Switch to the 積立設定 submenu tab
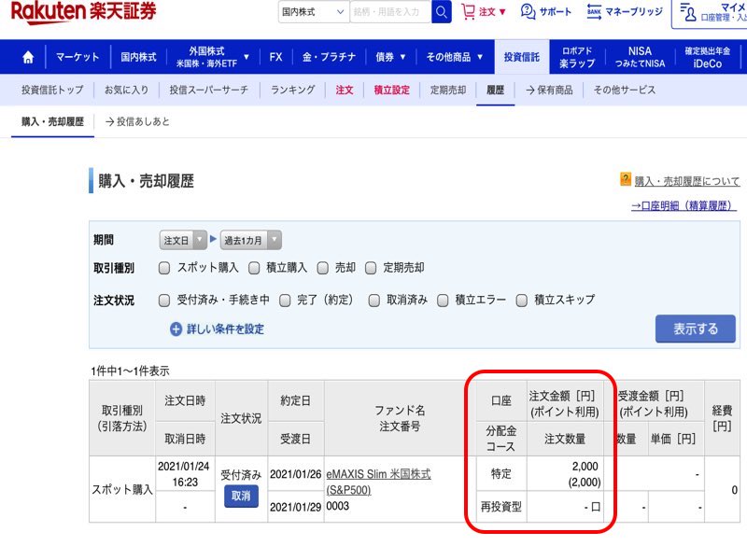The image size is (747, 560). (x=391, y=91)
